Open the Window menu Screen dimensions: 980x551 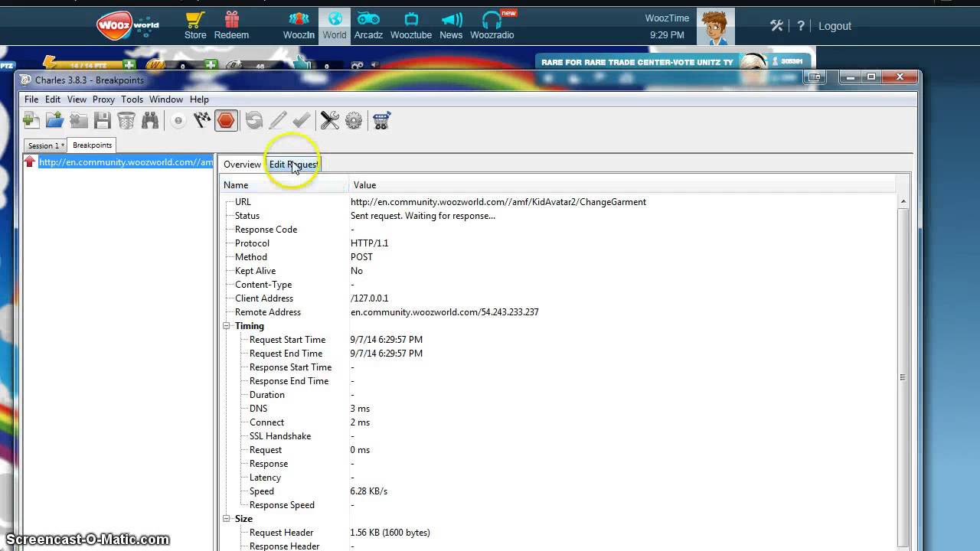166,99
